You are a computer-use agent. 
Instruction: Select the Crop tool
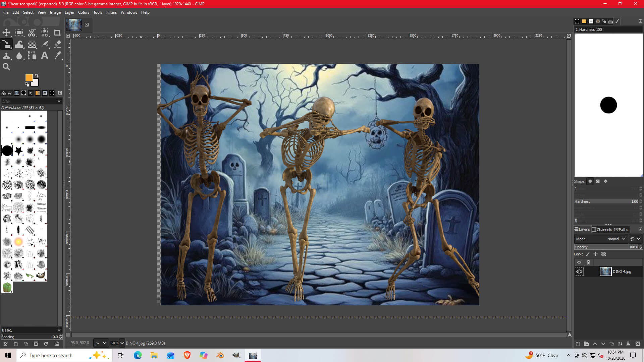coord(57,33)
